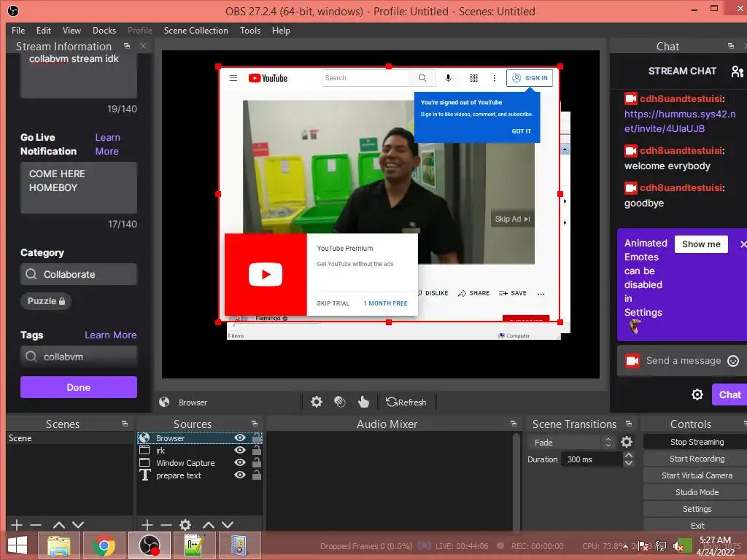
Task: Open the File menu
Action: click(18, 31)
